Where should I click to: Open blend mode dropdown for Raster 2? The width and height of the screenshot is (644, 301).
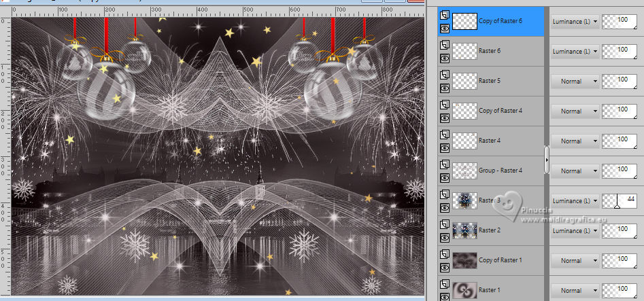tap(575, 231)
